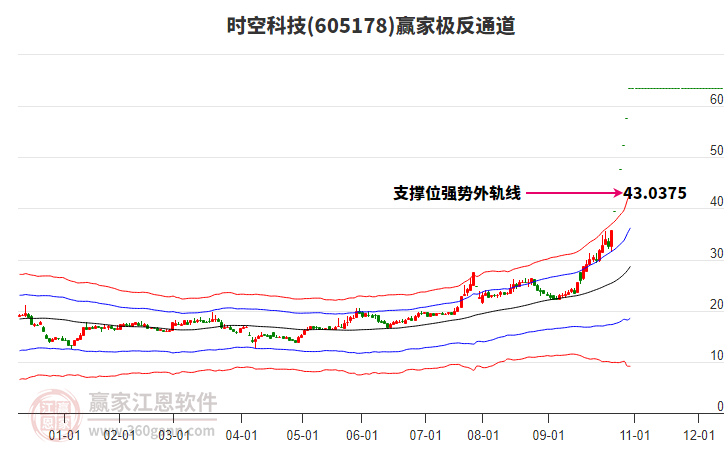Screen dimensions: 726x450
Task: Select the 12-01 date axis label
Action: pyautogui.click(x=699, y=436)
